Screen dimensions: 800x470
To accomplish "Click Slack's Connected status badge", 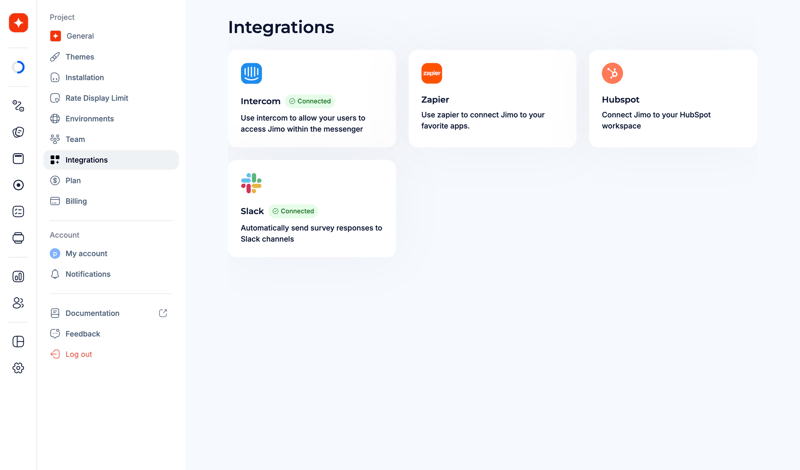I will coord(293,211).
